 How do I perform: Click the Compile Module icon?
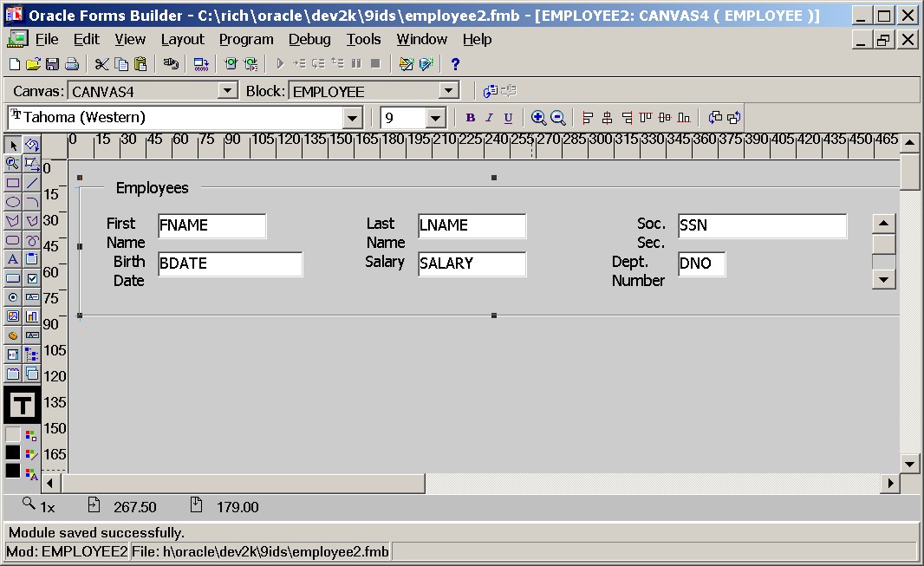click(202, 63)
